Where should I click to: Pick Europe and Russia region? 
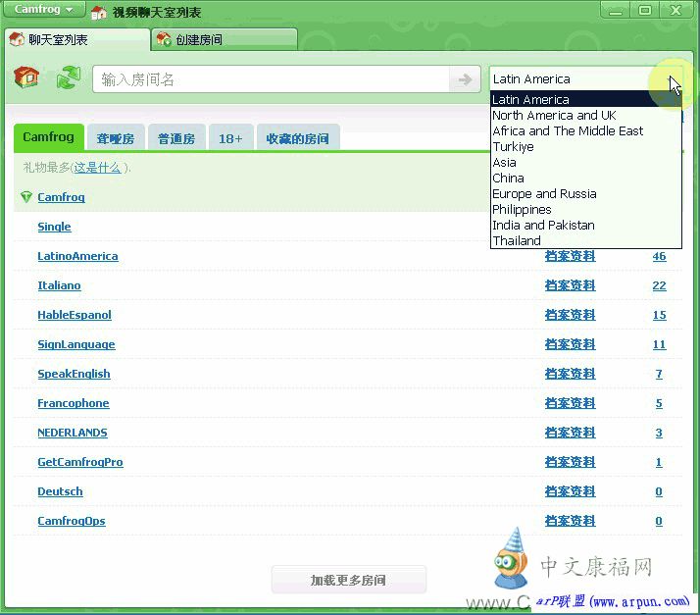point(585,193)
